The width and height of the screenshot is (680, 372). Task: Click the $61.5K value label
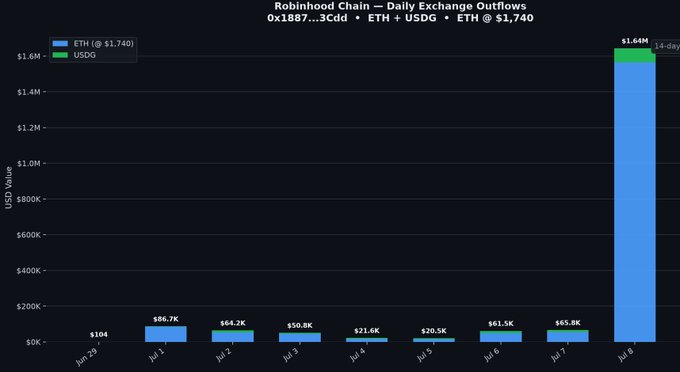point(501,324)
